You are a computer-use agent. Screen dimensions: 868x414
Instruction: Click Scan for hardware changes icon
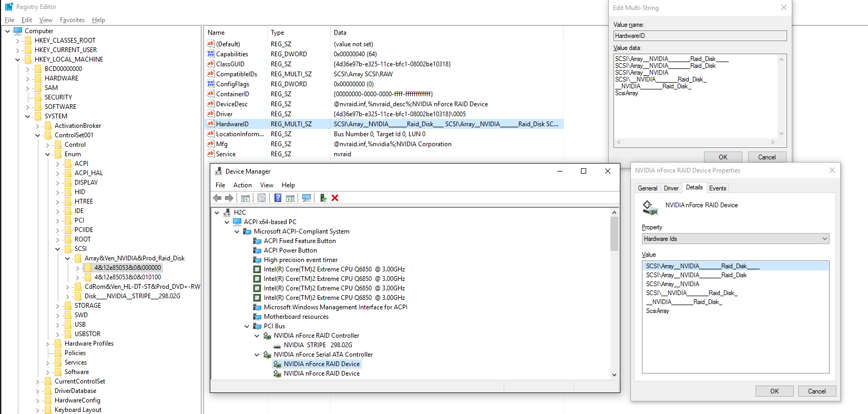[307, 198]
